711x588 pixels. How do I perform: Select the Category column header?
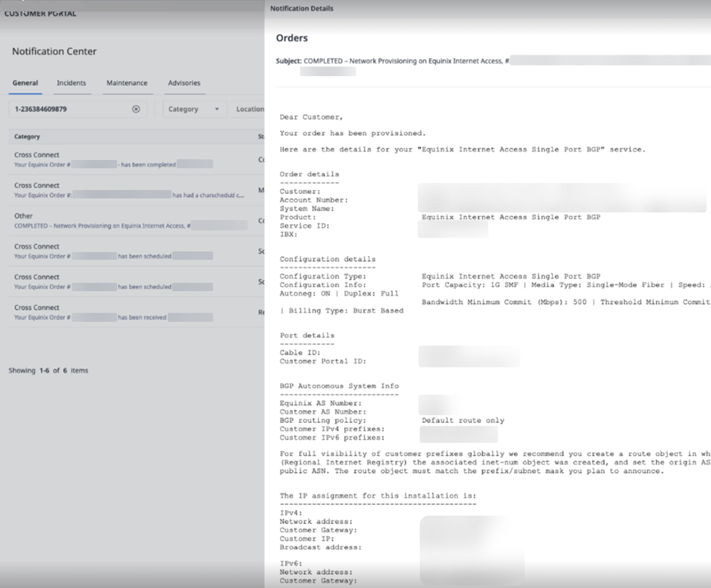point(27,137)
